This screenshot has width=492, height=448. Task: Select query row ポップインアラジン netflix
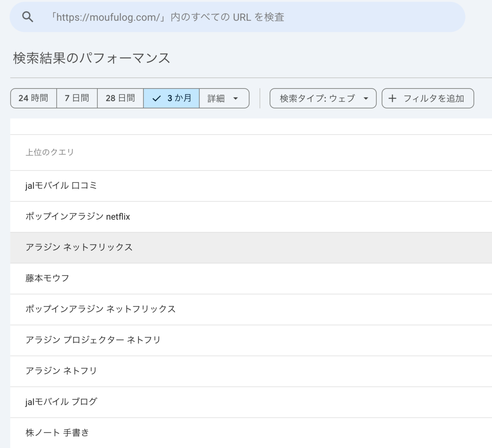click(251, 217)
